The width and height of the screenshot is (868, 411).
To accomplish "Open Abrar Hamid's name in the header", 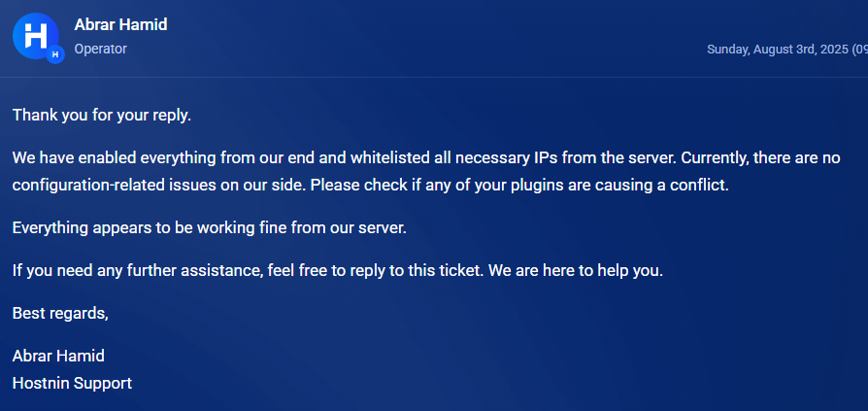I will click(x=120, y=25).
